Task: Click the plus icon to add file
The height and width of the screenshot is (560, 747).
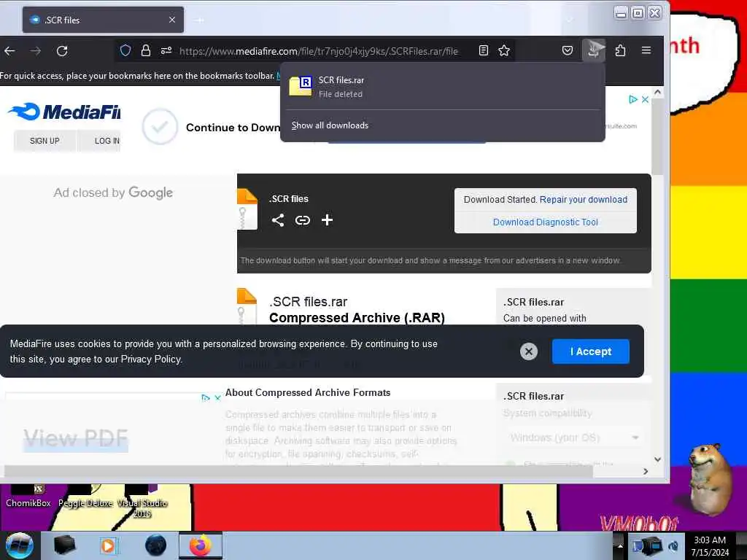Action: [x=327, y=220]
